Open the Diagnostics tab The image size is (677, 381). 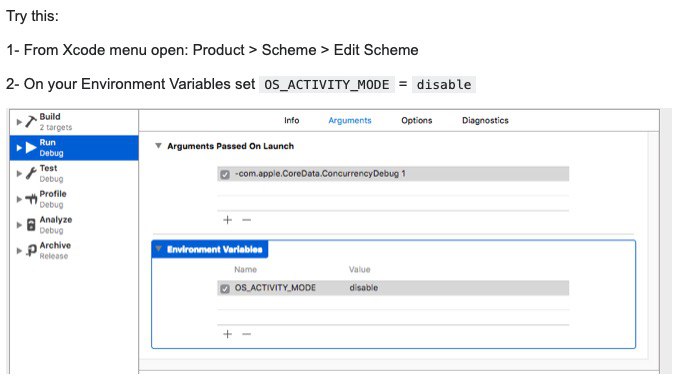click(485, 121)
